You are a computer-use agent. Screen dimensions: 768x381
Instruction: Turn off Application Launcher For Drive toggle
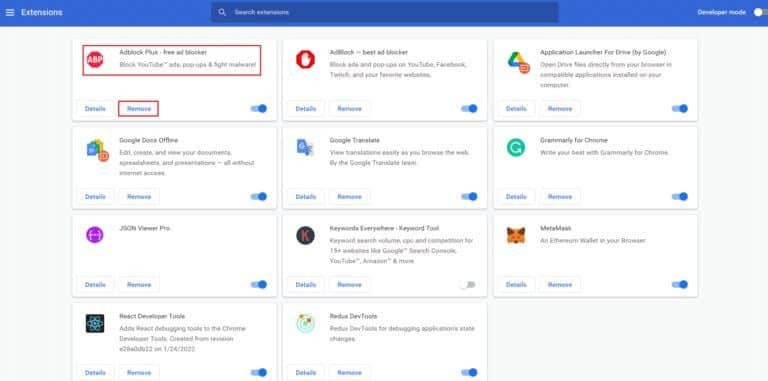click(679, 109)
